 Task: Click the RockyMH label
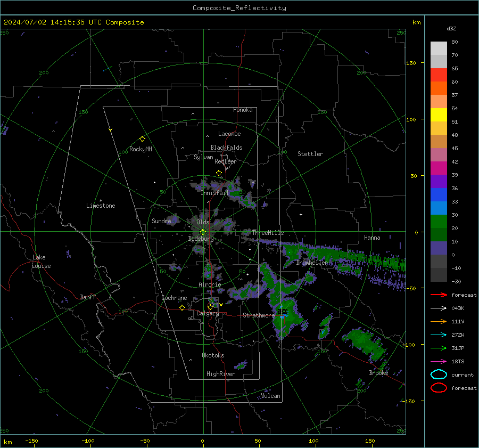tap(141, 149)
